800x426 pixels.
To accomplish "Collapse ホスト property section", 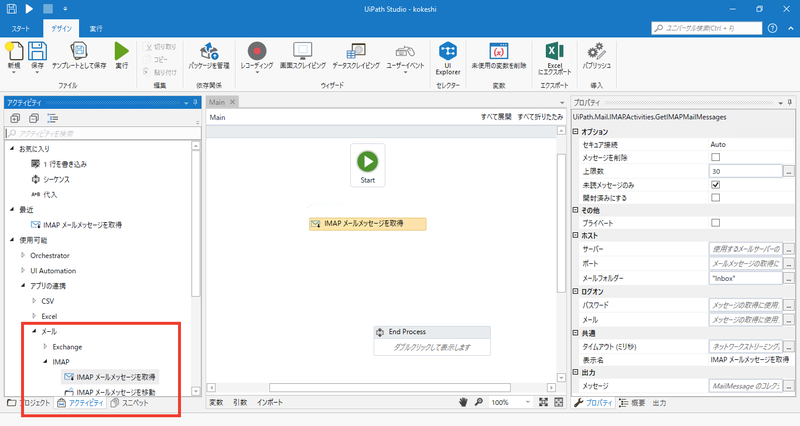I will click(576, 235).
